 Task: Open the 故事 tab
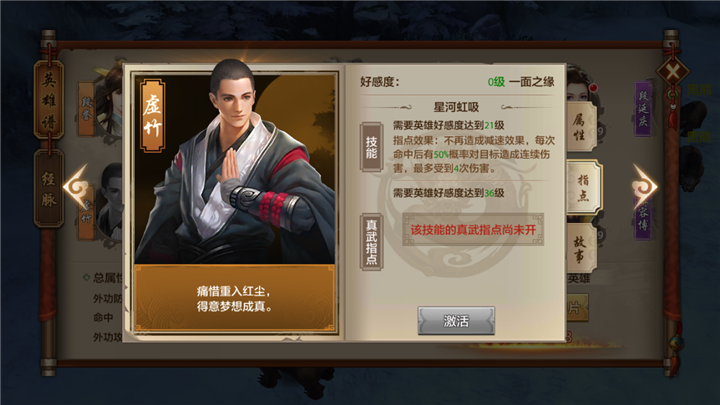click(581, 249)
